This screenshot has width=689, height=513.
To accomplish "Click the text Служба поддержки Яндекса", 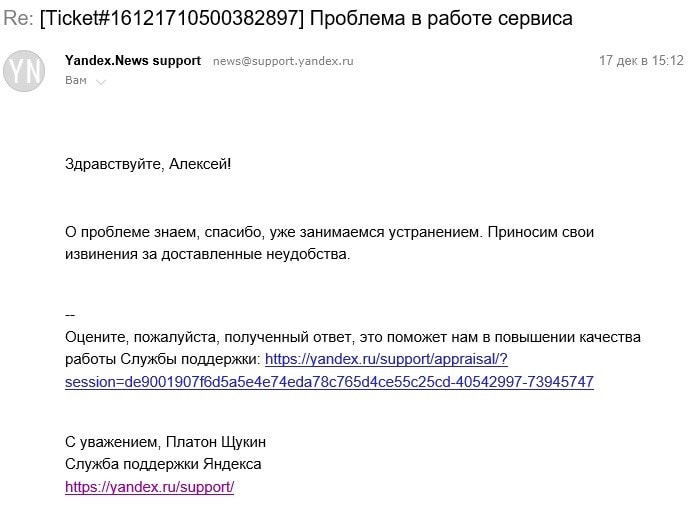I will pos(163,464).
